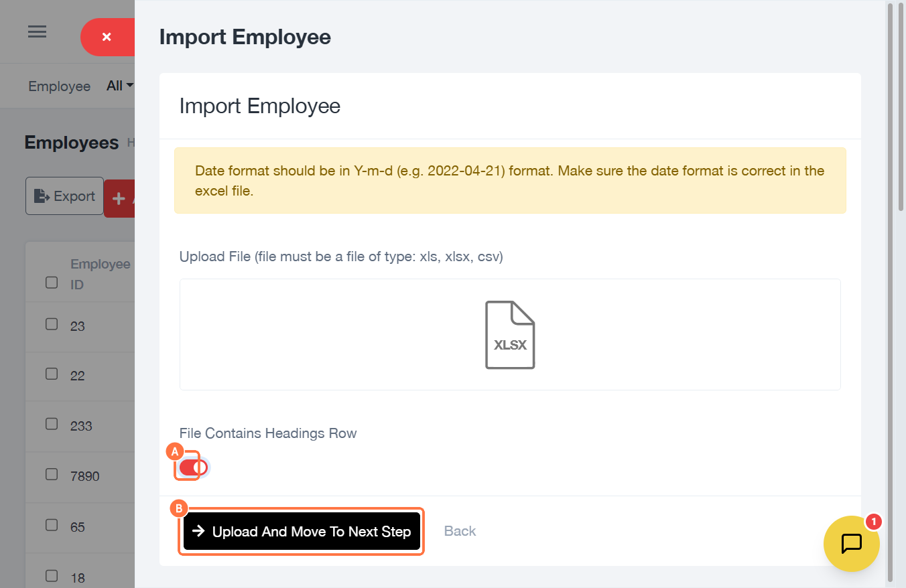The width and height of the screenshot is (906, 588).
Task: Click the Back link
Action: pyautogui.click(x=460, y=531)
